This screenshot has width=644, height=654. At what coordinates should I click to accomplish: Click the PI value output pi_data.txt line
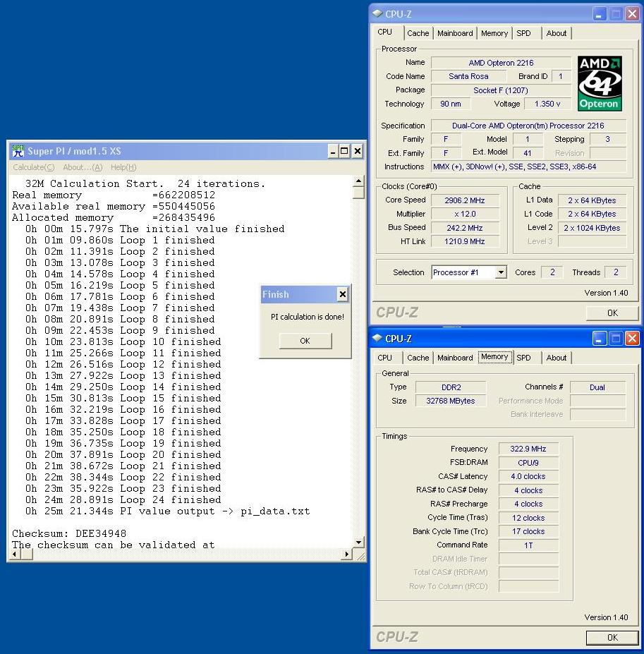pos(167,511)
